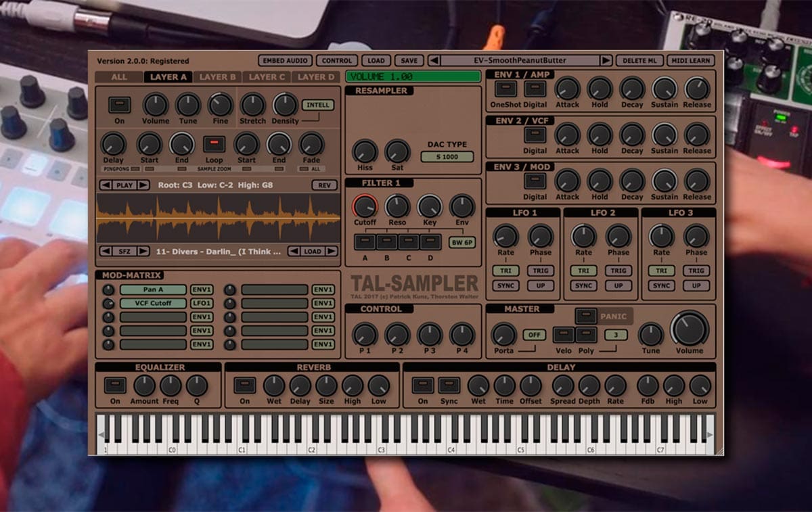Toggle Digital mode for ENV 2 / VCF
812x512 pixels.
[x=535, y=135]
